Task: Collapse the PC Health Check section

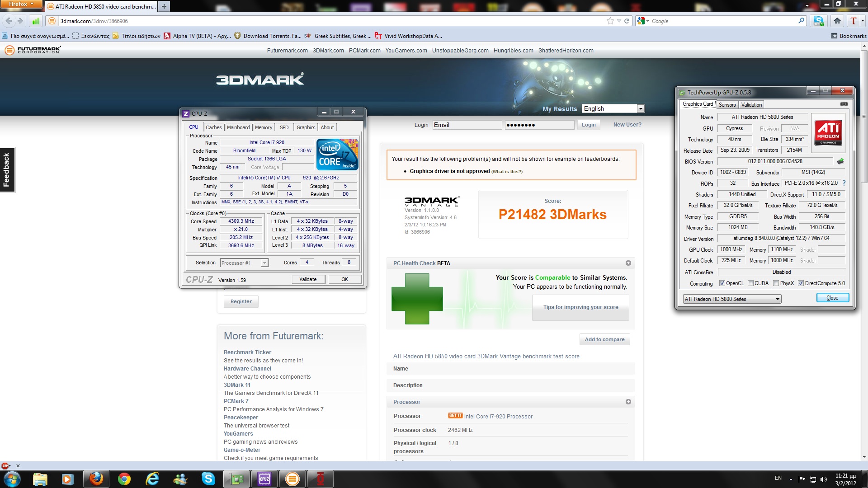Action: (628, 263)
